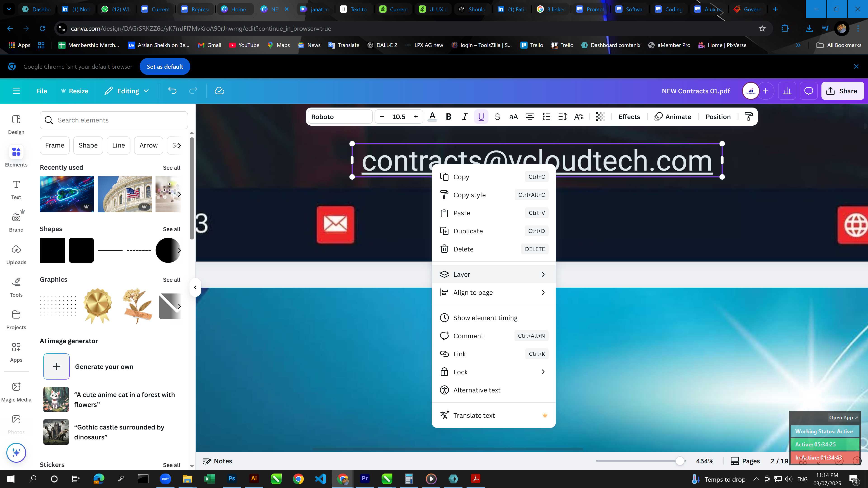
Task: Show more recently used elements arrow
Action: coord(179,194)
